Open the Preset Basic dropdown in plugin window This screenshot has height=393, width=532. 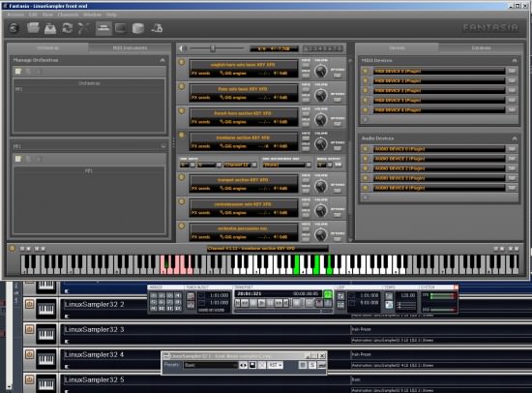(x=210, y=365)
